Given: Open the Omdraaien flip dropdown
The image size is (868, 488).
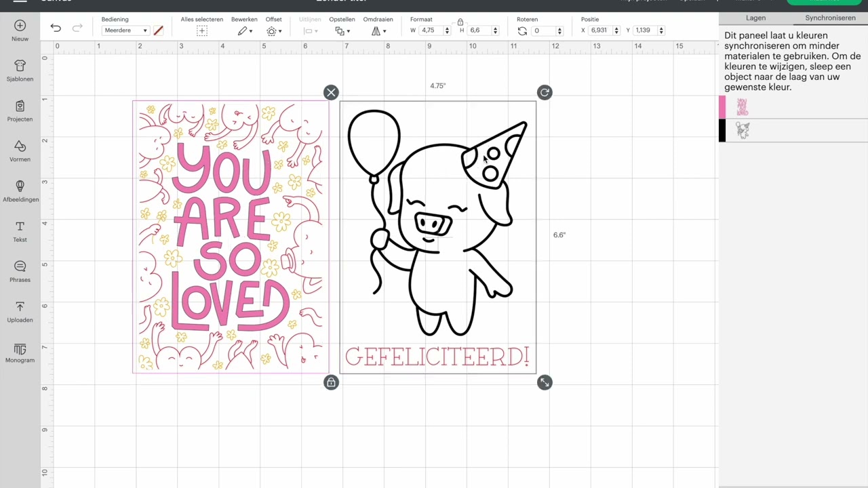Looking at the screenshot, I should point(378,31).
